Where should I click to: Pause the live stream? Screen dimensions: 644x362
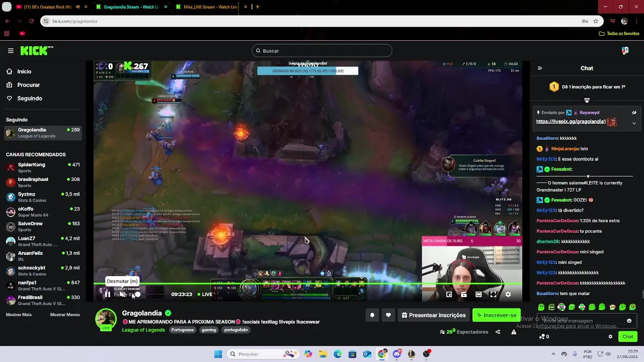pyautogui.click(x=107, y=294)
